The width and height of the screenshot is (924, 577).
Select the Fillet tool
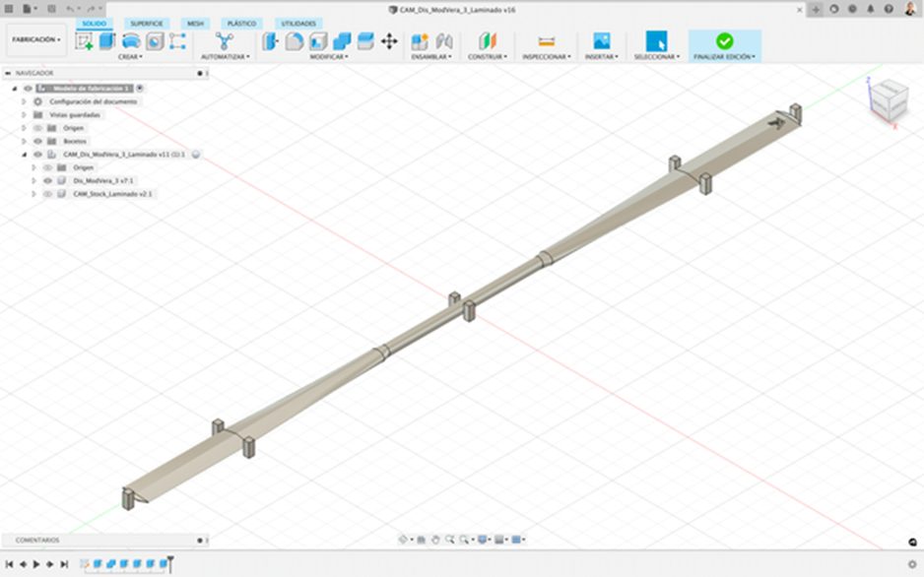(295, 41)
